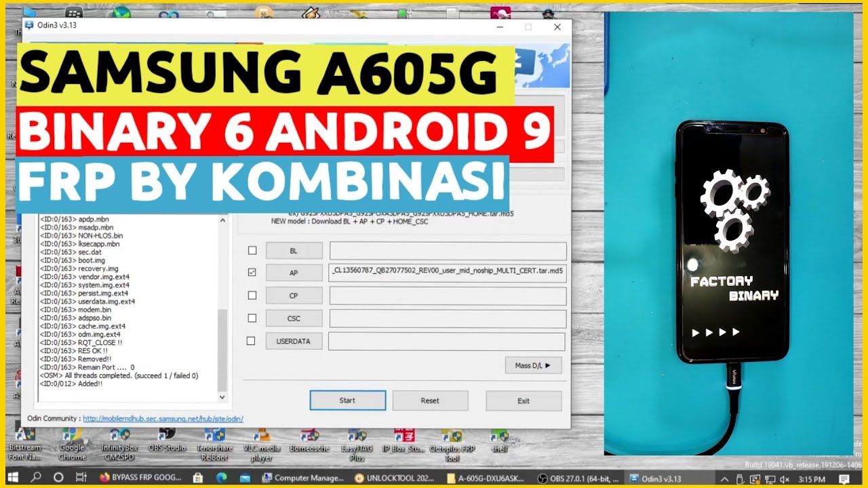Click the Reset button
The height and width of the screenshot is (488, 868).
430,401
